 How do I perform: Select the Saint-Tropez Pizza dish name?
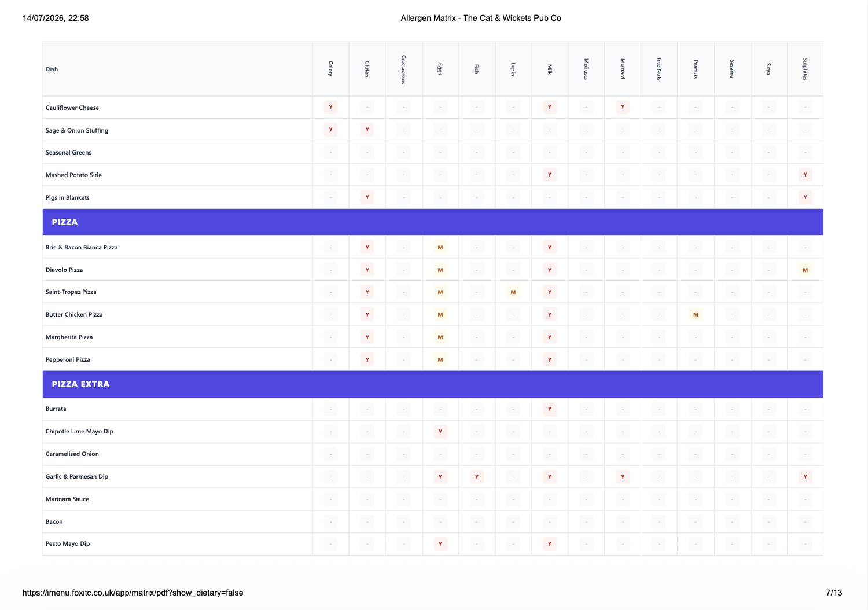click(x=71, y=292)
